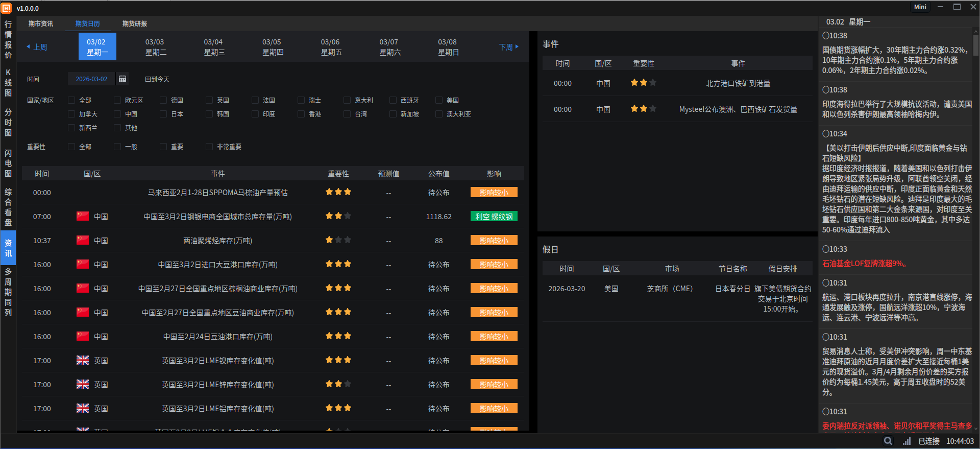Click 回到今天 to return to today

(x=157, y=79)
